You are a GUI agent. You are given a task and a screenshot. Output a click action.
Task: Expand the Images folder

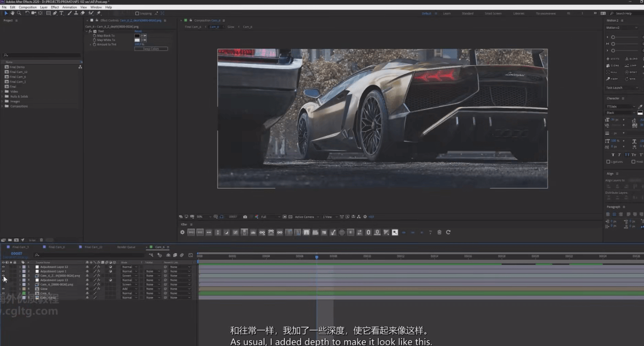[2, 101]
